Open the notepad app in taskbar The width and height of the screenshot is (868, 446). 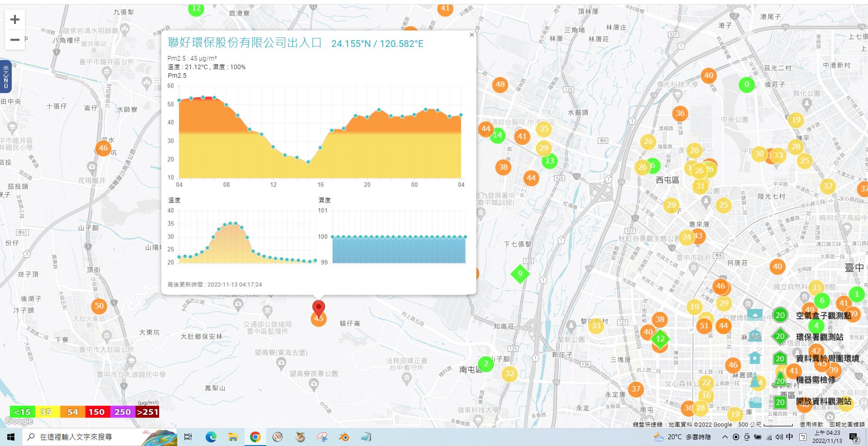pos(366,437)
